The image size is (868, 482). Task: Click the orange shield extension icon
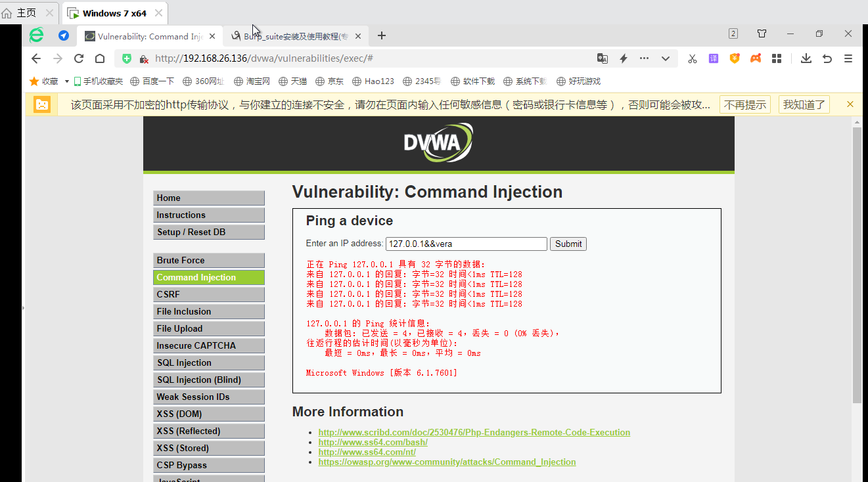pyautogui.click(x=735, y=58)
